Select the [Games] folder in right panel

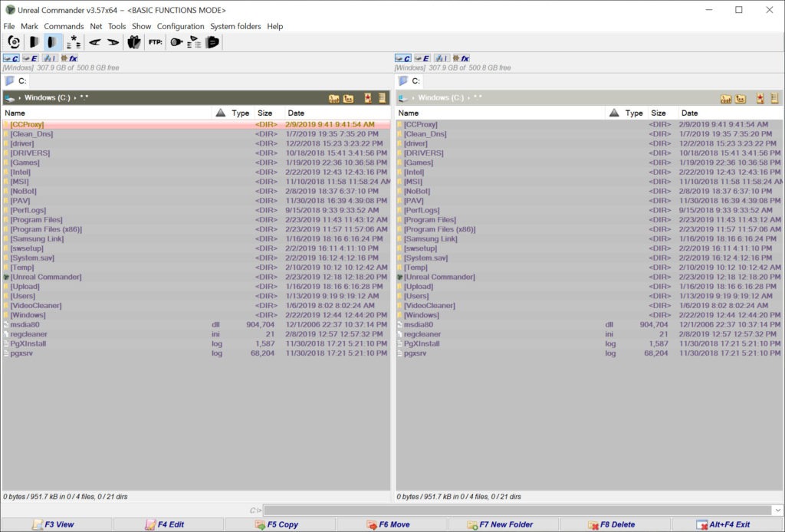click(590, 163)
